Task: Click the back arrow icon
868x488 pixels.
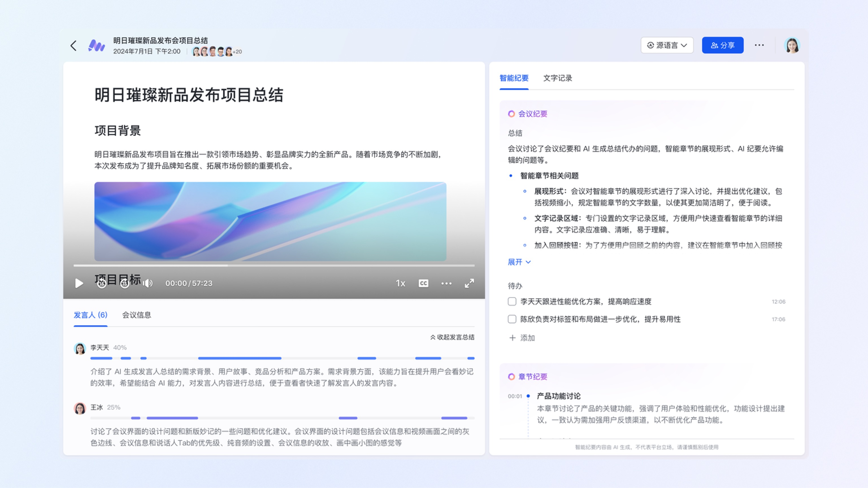Action: point(73,45)
